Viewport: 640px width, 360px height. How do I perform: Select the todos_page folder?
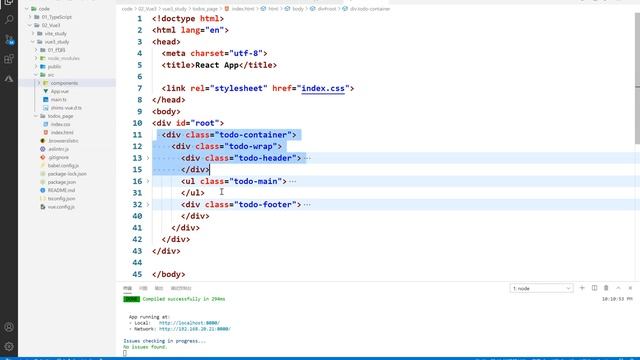tap(60, 116)
